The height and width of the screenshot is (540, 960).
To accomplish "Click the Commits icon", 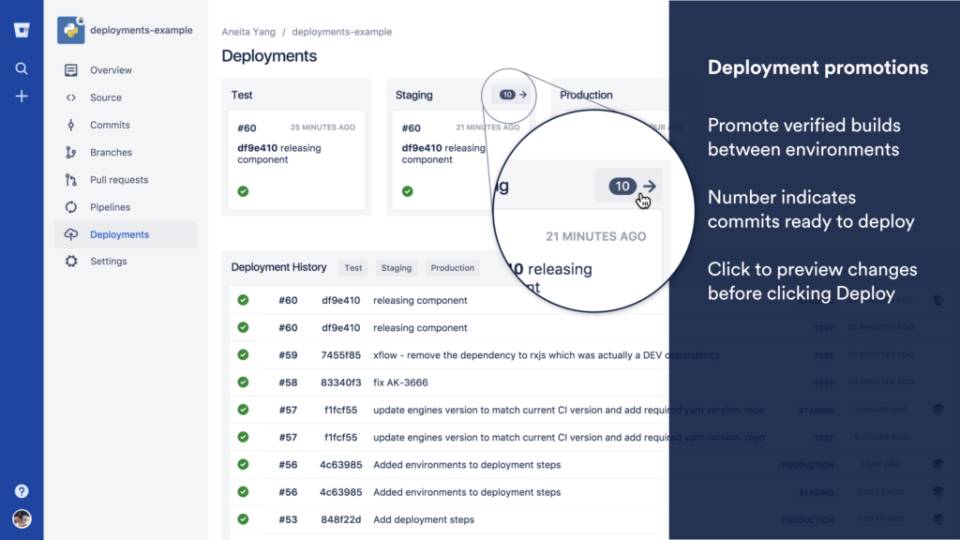I will [71, 125].
